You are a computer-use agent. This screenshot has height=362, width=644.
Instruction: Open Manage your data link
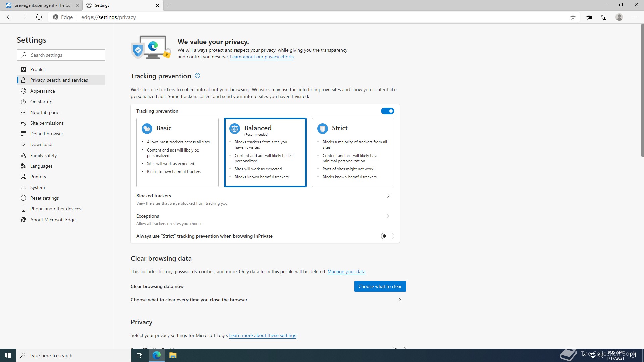coord(346,271)
